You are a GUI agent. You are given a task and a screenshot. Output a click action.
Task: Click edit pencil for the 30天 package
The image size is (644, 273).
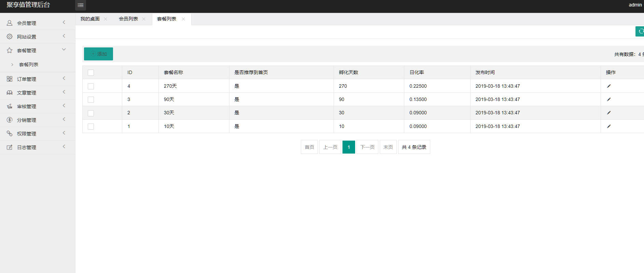[x=608, y=113]
